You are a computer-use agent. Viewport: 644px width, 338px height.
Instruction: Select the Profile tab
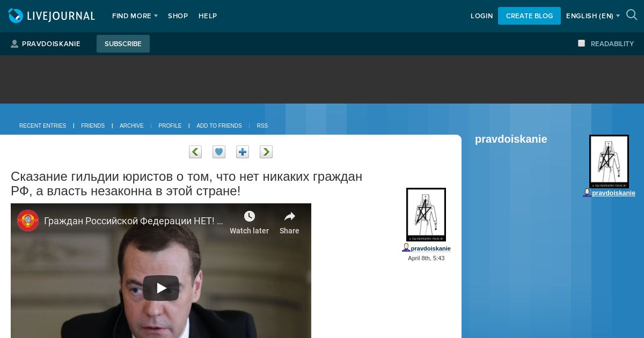[170, 126]
